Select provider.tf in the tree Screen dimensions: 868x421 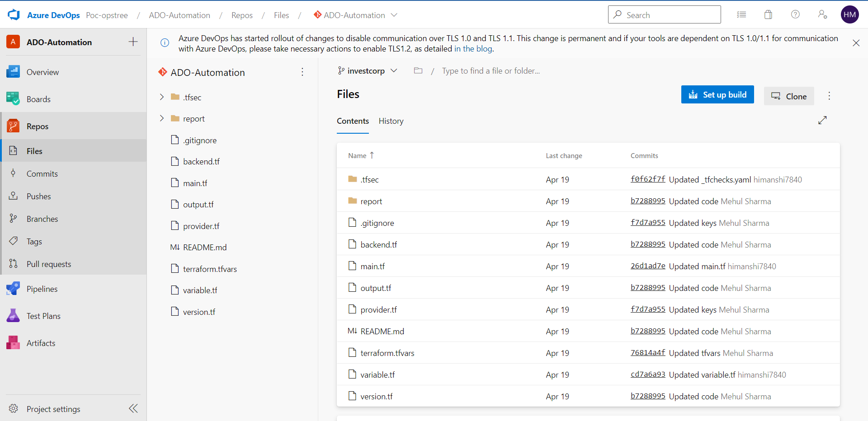click(x=201, y=226)
